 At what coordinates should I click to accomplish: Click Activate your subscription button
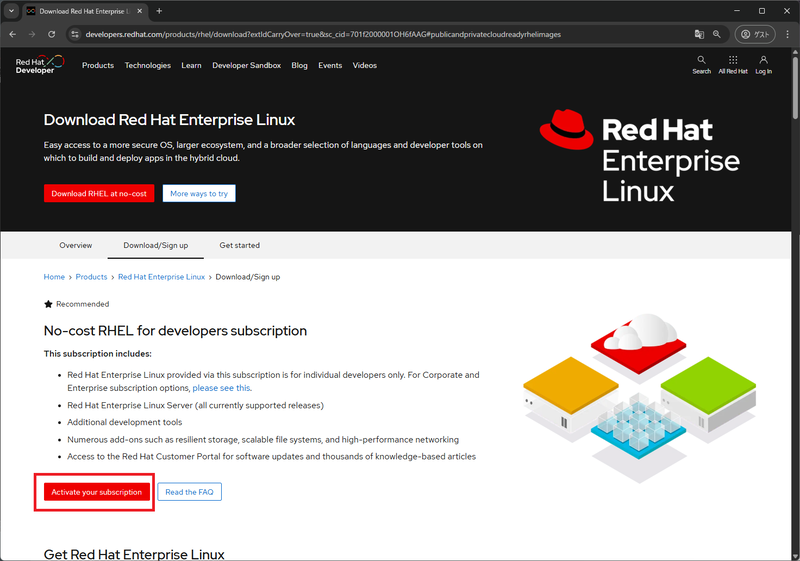point(96,492)
